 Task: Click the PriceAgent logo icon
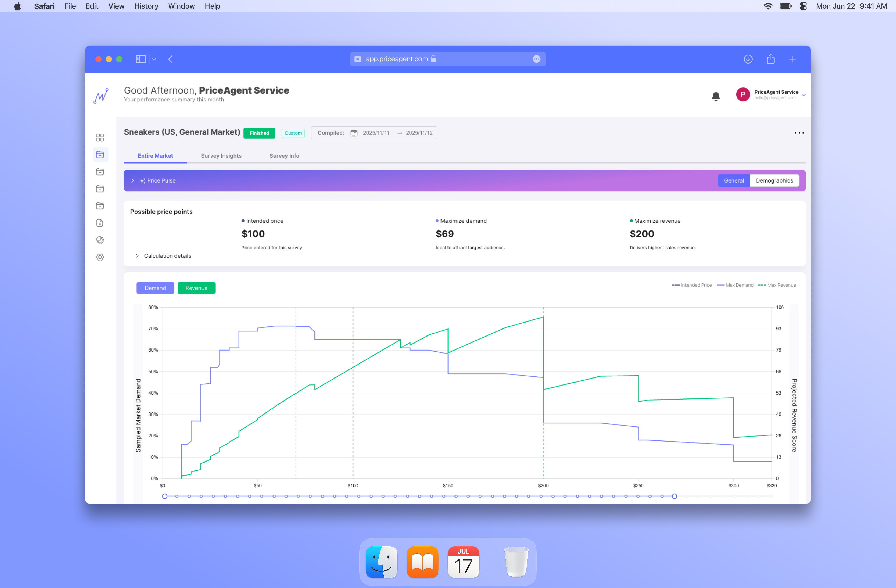coord(101,96)
